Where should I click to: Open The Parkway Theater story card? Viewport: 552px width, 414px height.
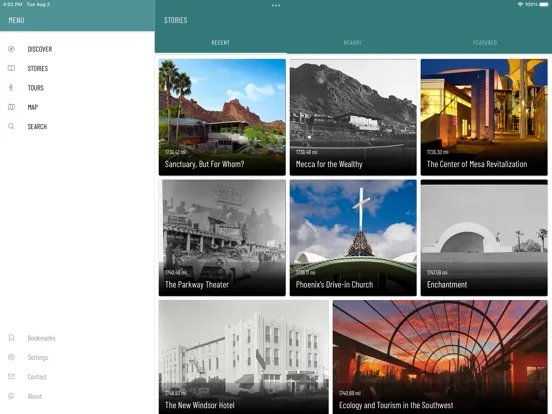[222, 238]
